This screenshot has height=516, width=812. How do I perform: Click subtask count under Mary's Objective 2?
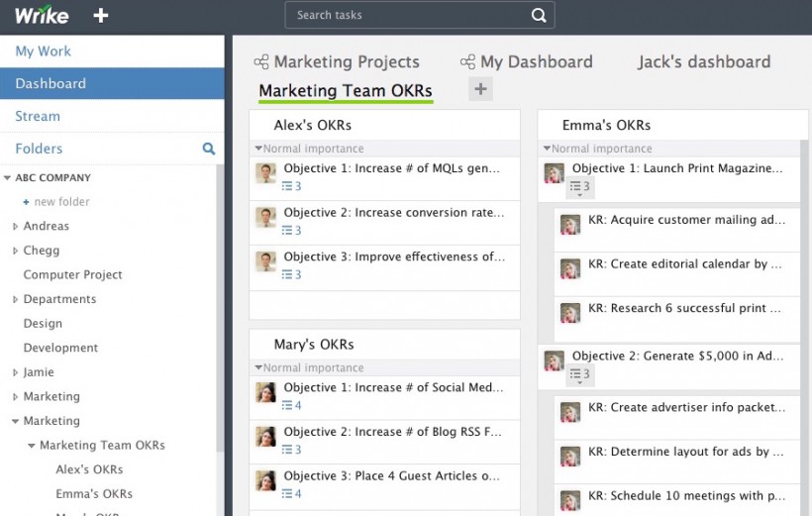291,450
